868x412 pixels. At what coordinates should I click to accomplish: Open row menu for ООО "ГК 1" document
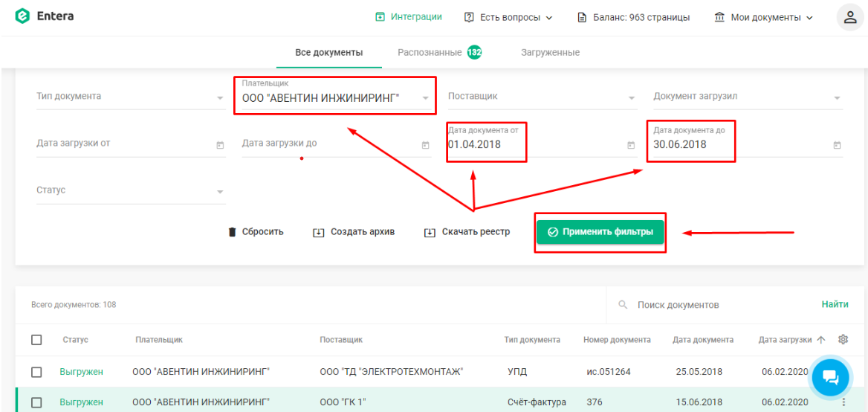[x=843, y=402]
